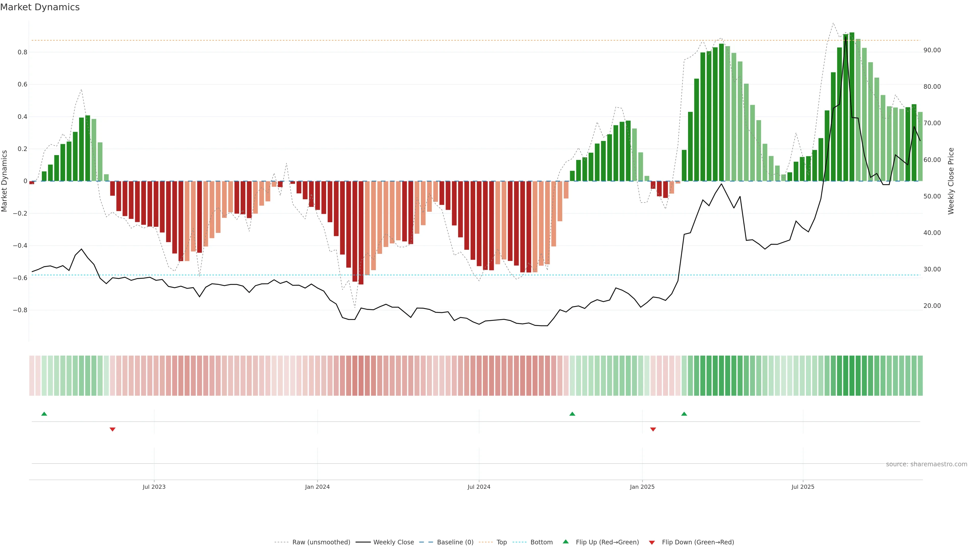
Task: Click the red flip-down marker before Jul 2023
Action: (x=112, y=429)
